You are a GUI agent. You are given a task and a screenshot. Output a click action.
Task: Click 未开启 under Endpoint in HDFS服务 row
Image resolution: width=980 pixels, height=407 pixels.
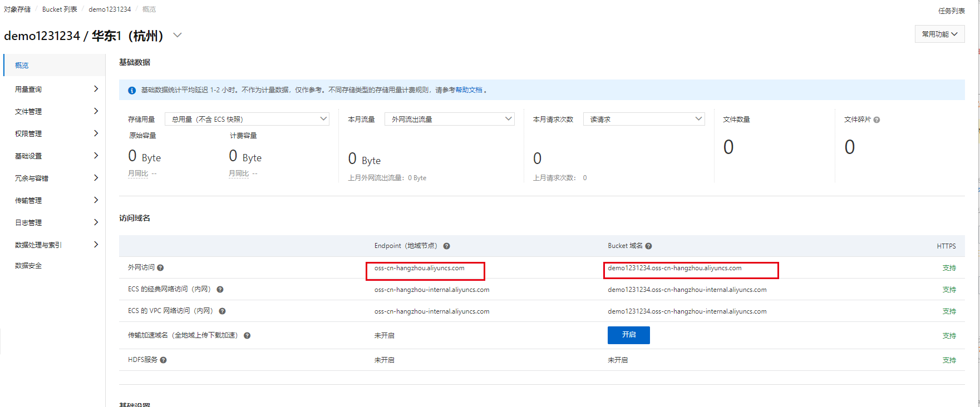(x=385, y=360)
